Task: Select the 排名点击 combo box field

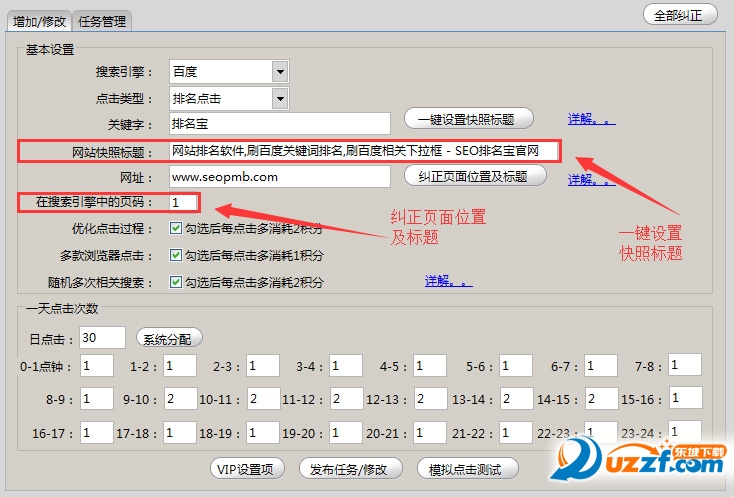Action: click(x=229, y=99)
